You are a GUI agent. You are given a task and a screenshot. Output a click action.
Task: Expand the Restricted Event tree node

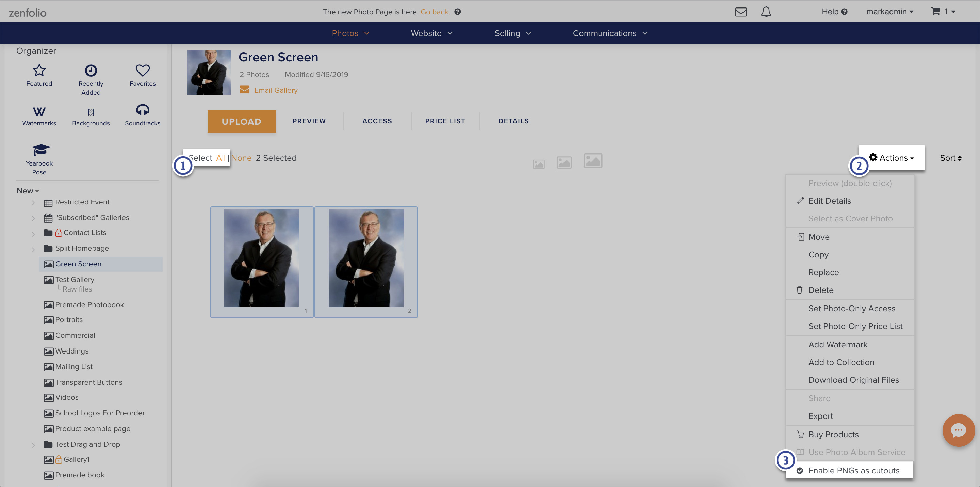33,203
